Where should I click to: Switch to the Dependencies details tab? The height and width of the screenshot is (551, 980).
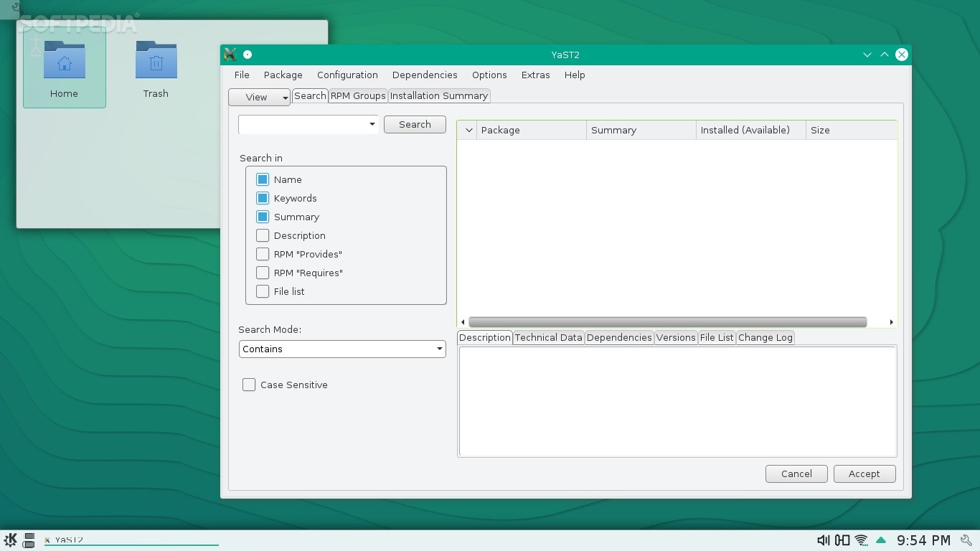click(619, 337)
